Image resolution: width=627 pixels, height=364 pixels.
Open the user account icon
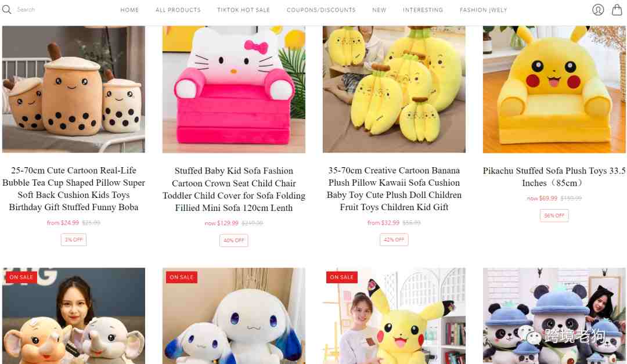tap(598, 10)
